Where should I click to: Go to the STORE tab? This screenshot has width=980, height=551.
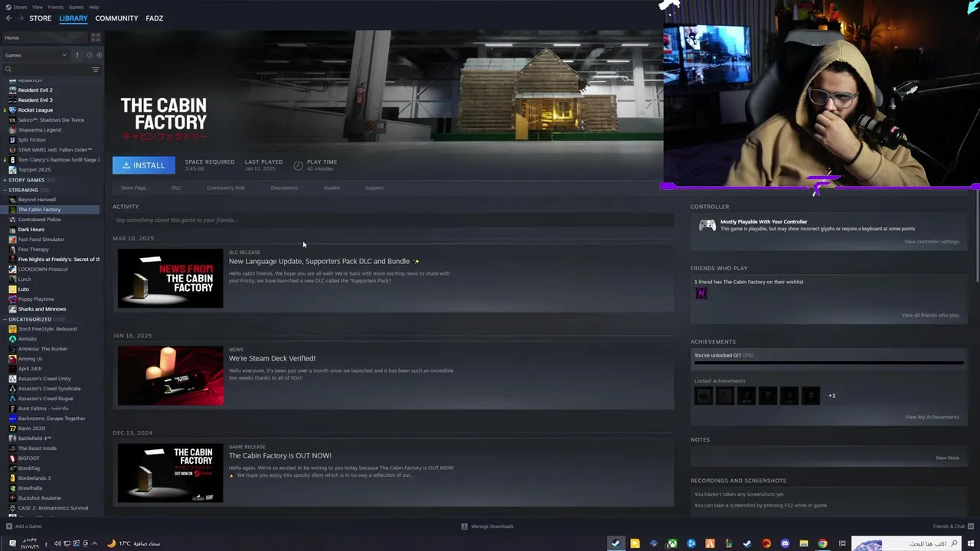[x=41, y=18]
